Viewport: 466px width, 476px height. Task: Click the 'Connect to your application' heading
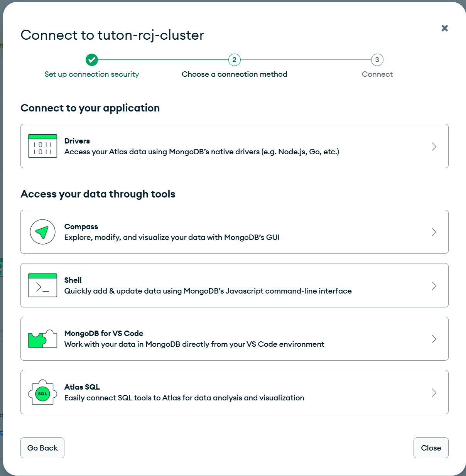90,108
